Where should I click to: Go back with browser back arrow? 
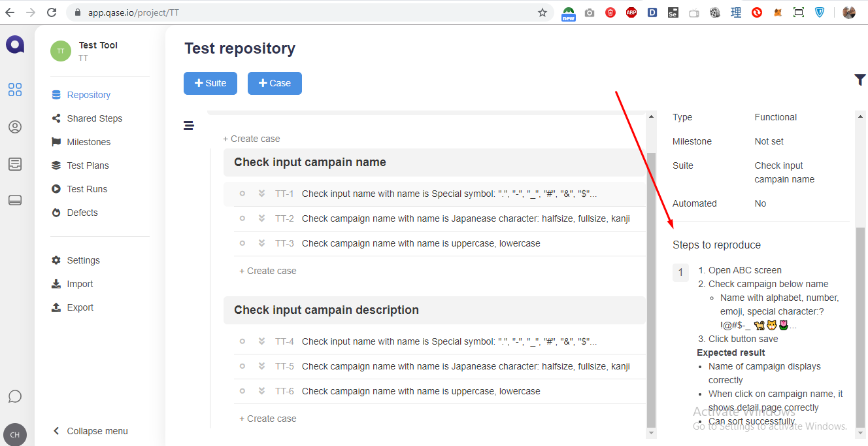(10, 12)
